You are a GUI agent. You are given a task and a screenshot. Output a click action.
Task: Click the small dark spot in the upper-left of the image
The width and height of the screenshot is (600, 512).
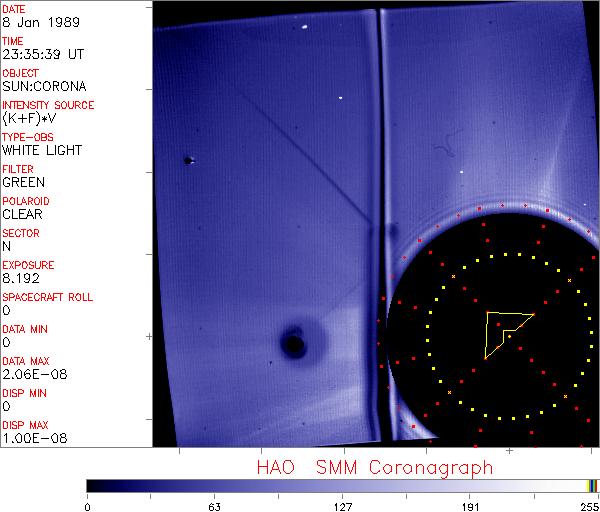(187, 160)
